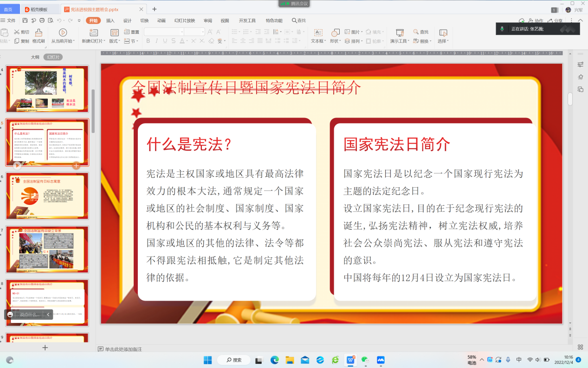Viewport: 588px width, 368px height.
Task: Toggle bold formatting
Action: tap(148, 40)
